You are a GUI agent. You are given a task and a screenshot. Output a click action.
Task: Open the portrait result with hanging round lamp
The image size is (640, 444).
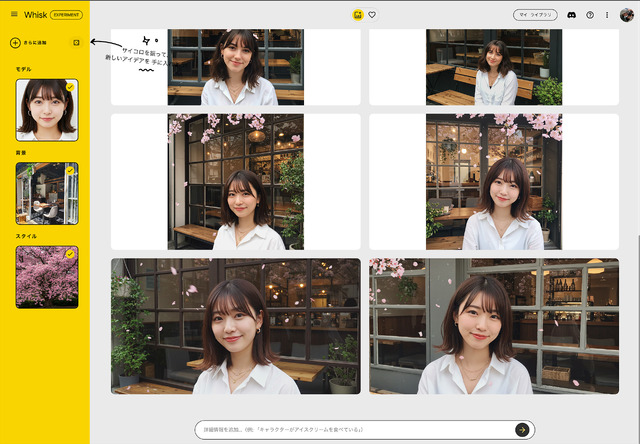pyautogui.click(x=236, y=182)
